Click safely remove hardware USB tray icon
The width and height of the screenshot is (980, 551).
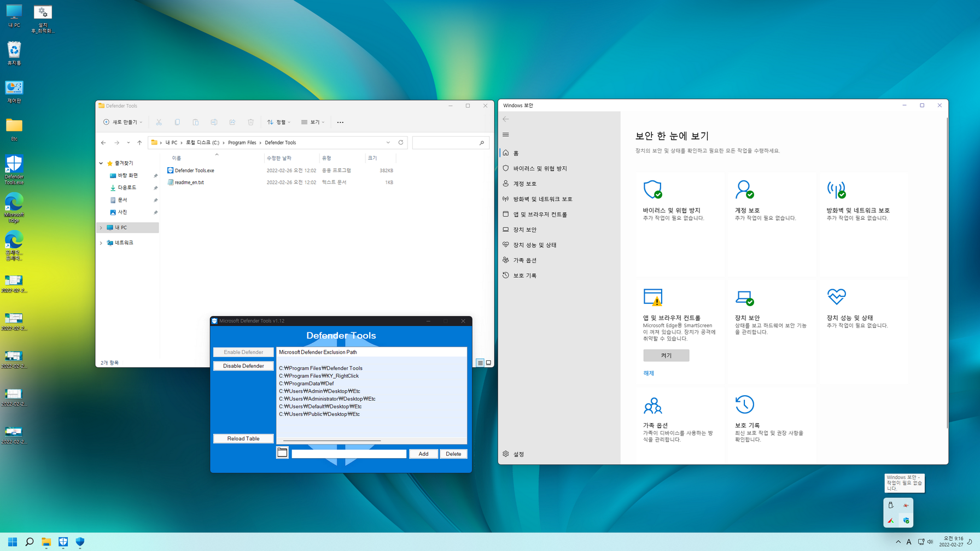[x=891, y=505]
